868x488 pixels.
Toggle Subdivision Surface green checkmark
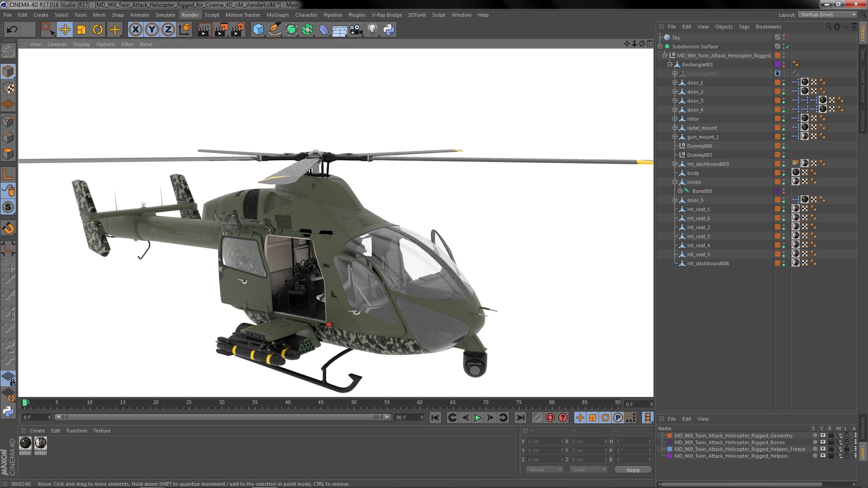pyautogui.click(x=788, y=47)
